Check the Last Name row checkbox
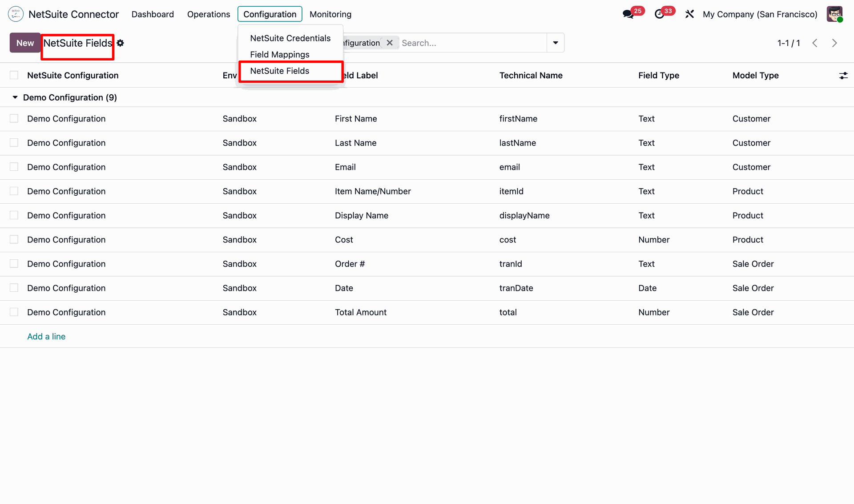This screenshot has height=504, width=854. click(14, 142)
